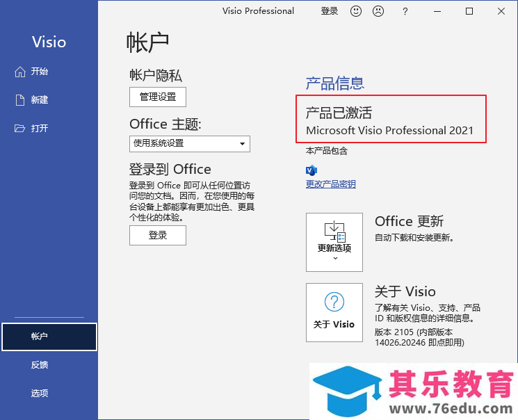This screenshot has height=420, width=518.
Task: Minimize the Visio window
Action: [437, 12]
